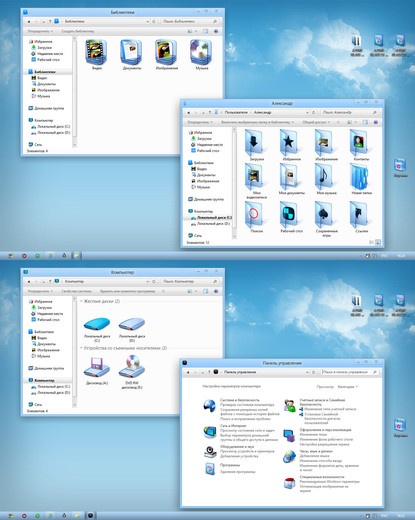This screenshot has width=415, height=520.
Task: Open Оформление и персонализация monitor icon
Action: [289, 436]
